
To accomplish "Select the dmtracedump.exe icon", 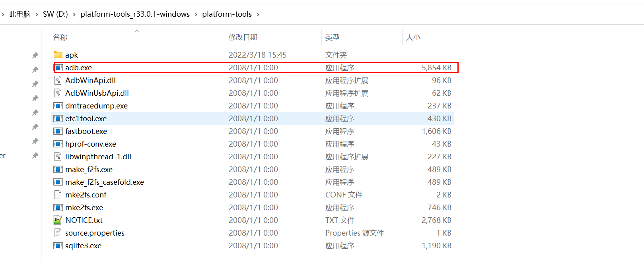I will point(58,106).
